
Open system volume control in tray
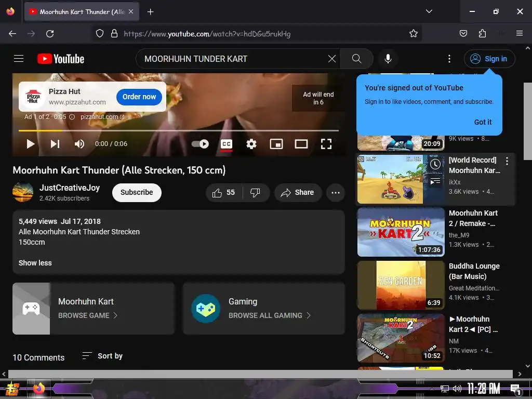click(457, 389)
